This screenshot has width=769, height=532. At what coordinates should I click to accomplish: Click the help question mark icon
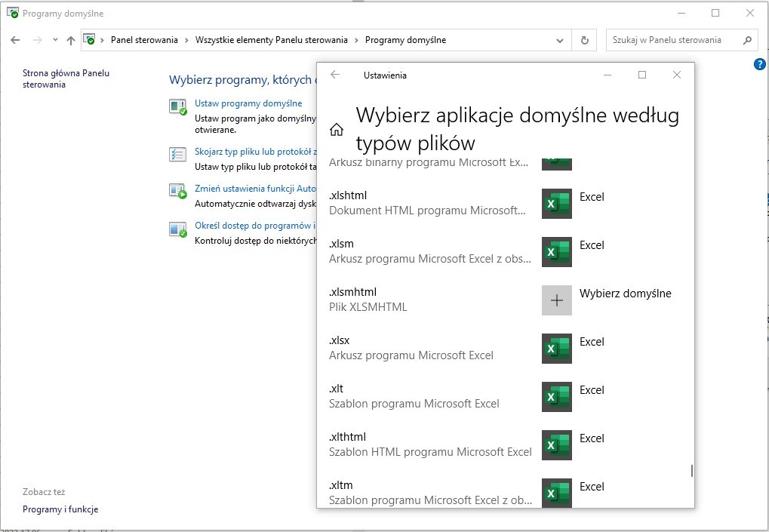(759, 63)
